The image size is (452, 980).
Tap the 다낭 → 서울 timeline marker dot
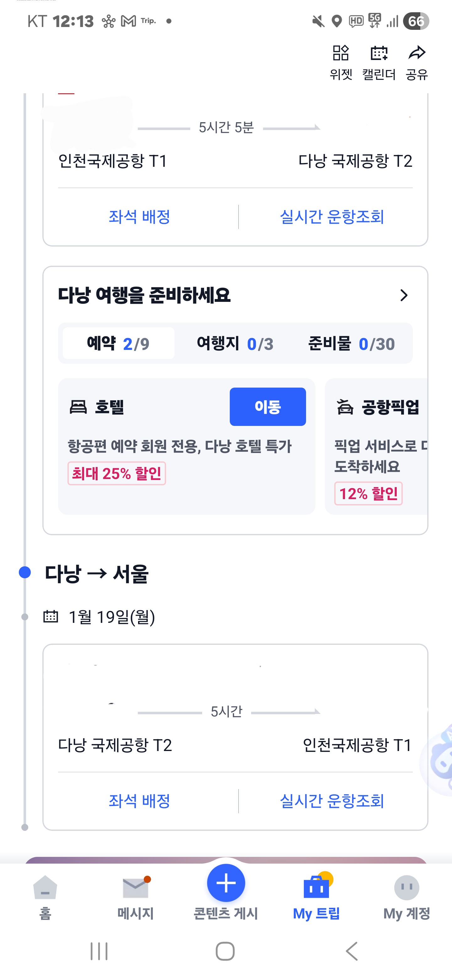(25, 572)
